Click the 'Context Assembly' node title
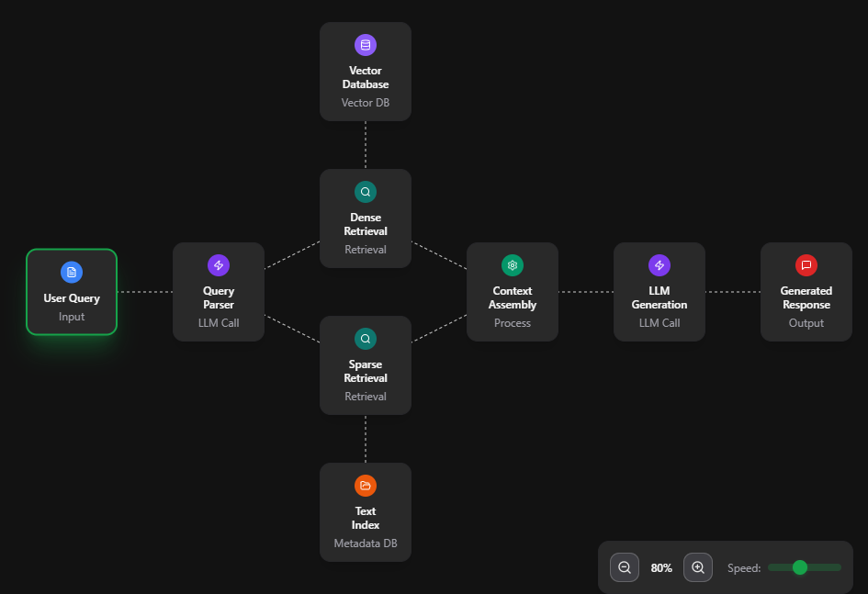Image resolution: width=868 pixels, height=594 pixels. 513,297
